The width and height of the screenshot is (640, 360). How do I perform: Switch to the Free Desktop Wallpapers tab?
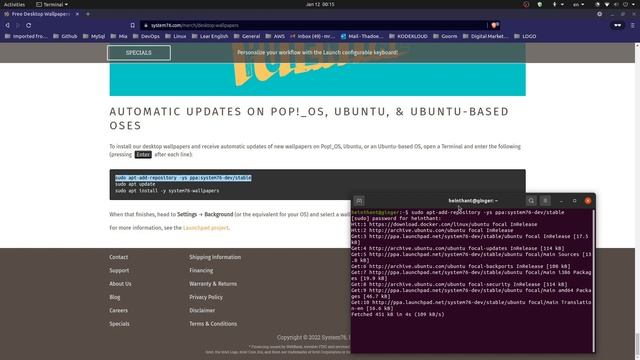pyautogui.click(x=41, y=14)
